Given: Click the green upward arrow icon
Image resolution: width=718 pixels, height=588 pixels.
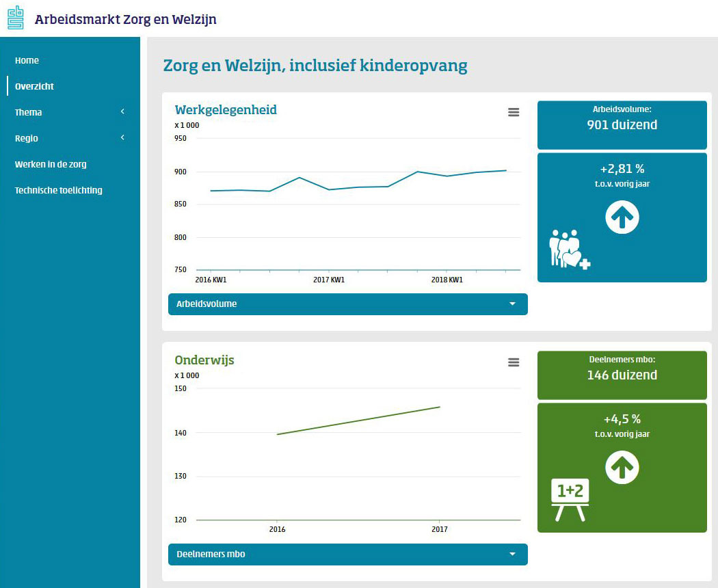Looking at the screenshot, I should pos(622,468).
